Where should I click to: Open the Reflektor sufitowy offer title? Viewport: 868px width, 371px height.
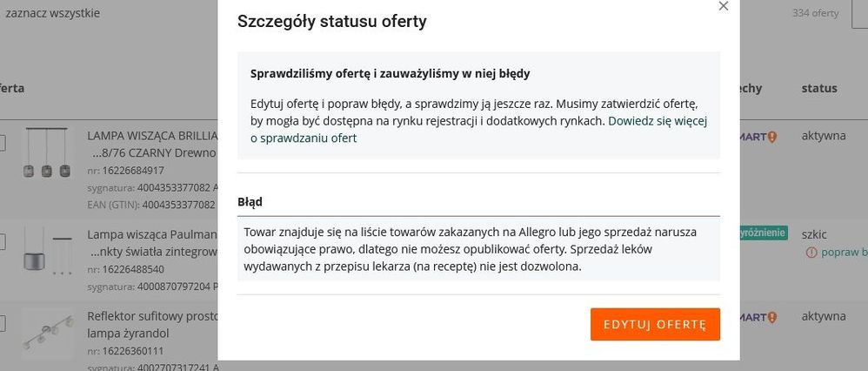(150, 316)
